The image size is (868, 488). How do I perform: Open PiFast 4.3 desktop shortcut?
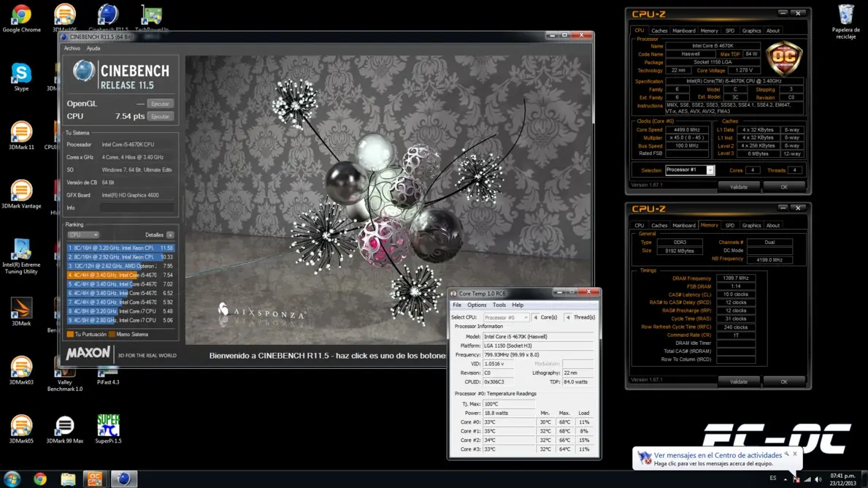(108, 375)
